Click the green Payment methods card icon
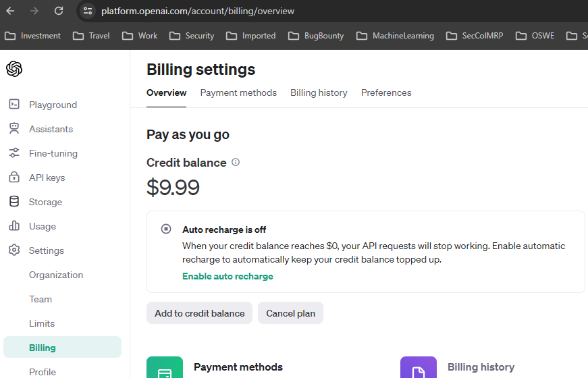 pos(165,367)
